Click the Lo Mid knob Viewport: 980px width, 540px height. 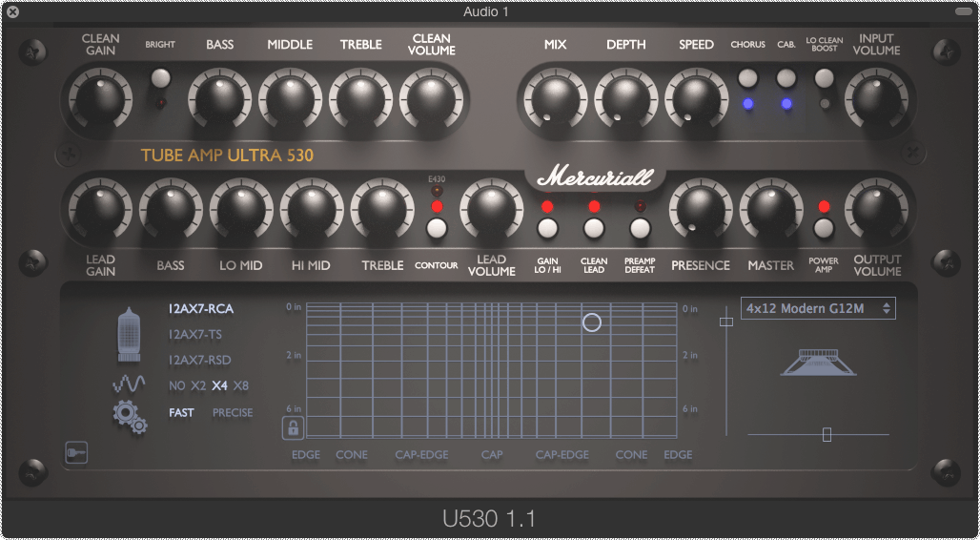(x=241, y=209)
